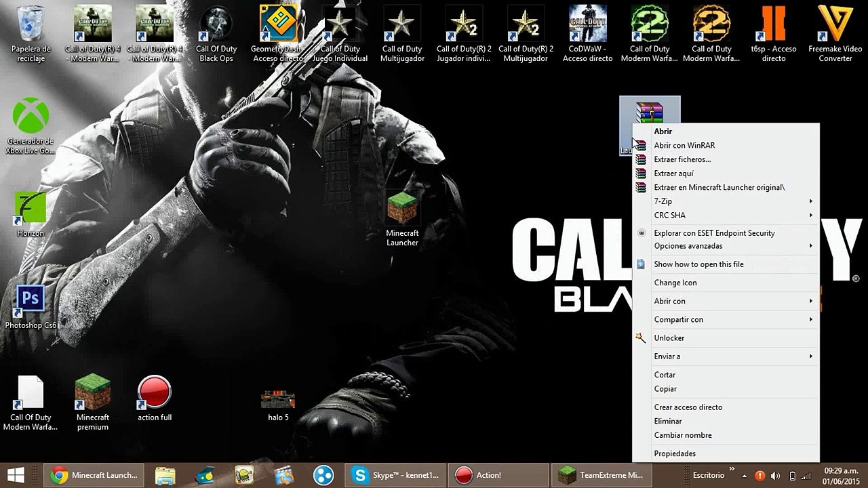This screenshot has width=868, height=488.
Task: Open File Explorer from the taskbar
Action: pos(165,475)
